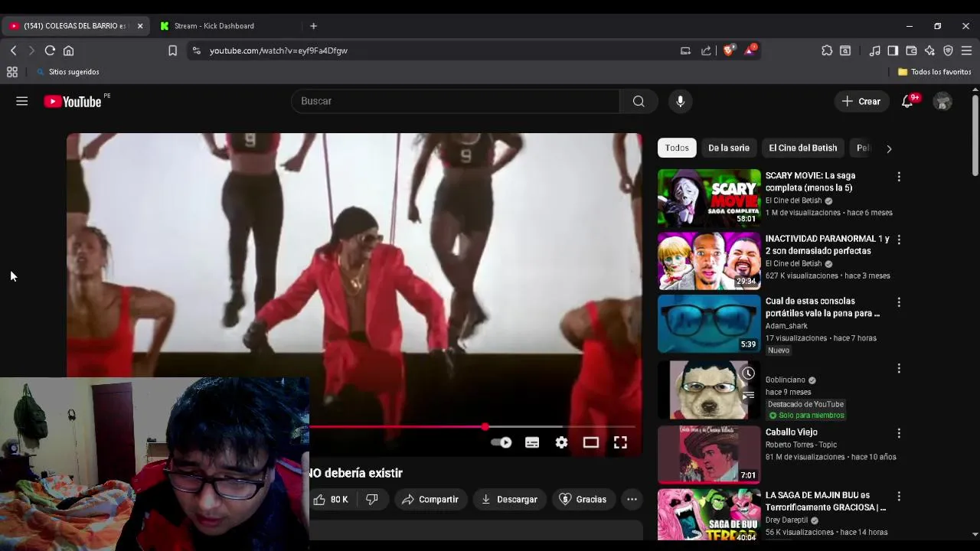Open options for the Goblinciano video
This screenshot has height=551, width=980.
tap(899, 368)
